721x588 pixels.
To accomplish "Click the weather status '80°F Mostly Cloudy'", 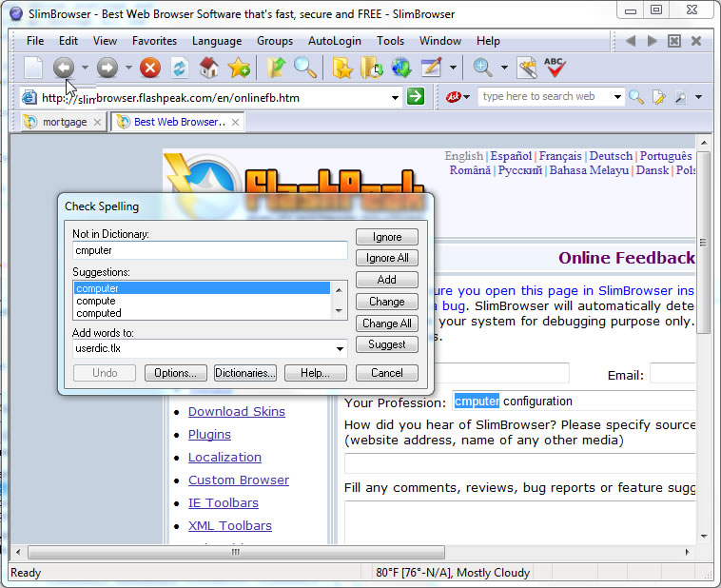I will [x=453, y=573].
